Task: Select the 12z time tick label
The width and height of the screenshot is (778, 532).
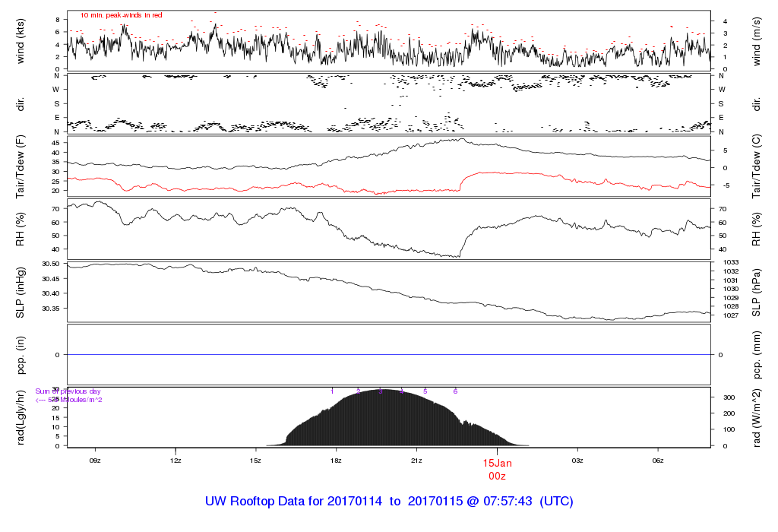Action: coord(176,461)
